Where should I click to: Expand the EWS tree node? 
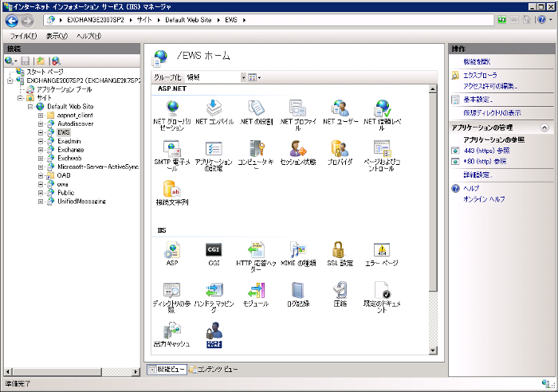[x=41, y=132]
